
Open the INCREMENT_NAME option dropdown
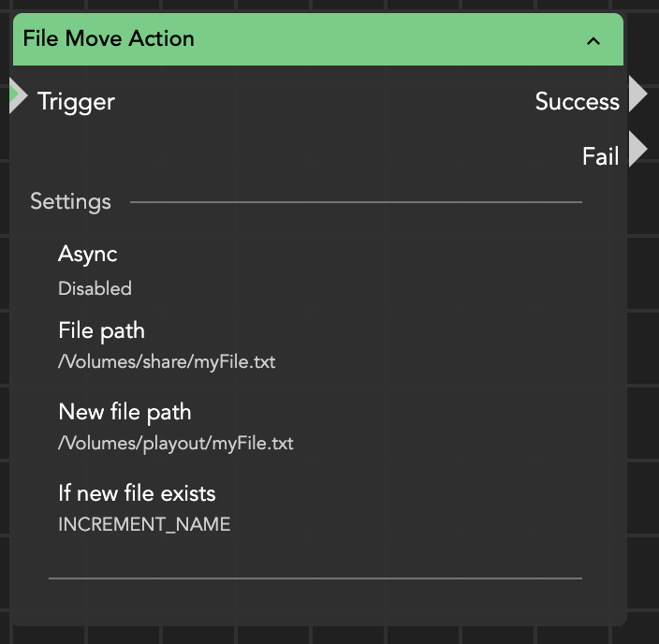pos(144,524)
